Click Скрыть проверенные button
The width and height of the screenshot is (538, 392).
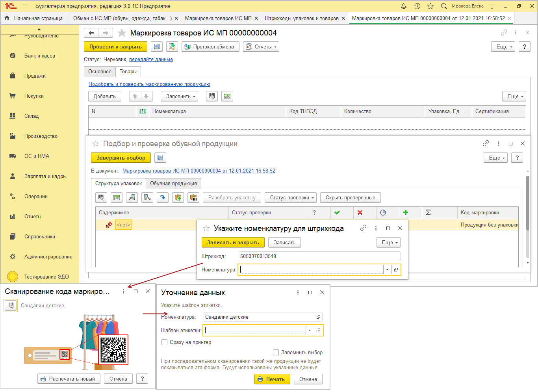click(351, 197)
